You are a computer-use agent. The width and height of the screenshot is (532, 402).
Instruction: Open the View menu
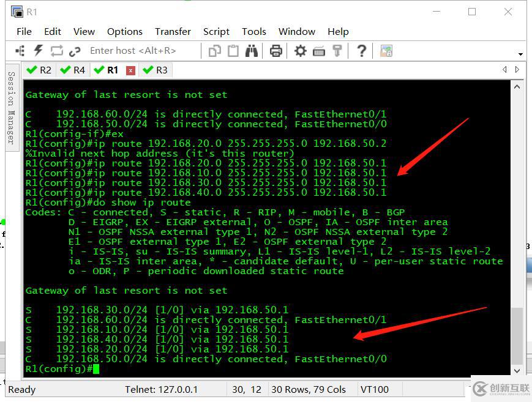click(84, 32)
